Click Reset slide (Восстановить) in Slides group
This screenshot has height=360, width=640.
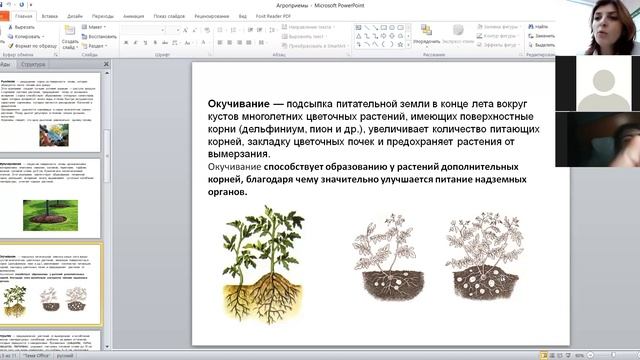pyautogui.click(x=99, y=36)
